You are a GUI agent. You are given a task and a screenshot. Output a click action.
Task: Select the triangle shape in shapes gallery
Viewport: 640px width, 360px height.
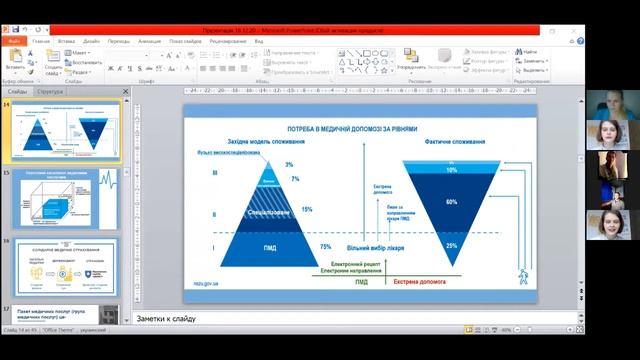pos(342,62)
